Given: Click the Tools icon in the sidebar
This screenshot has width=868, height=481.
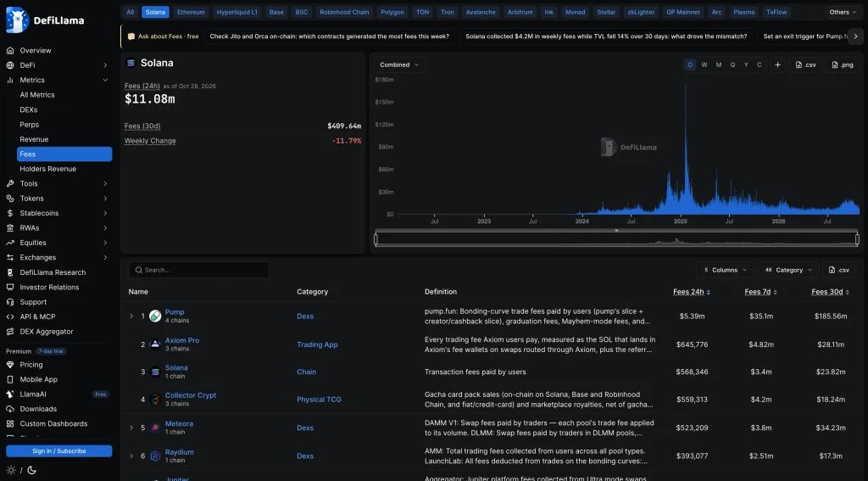Looking at the screenshot, I should (10, 183).
